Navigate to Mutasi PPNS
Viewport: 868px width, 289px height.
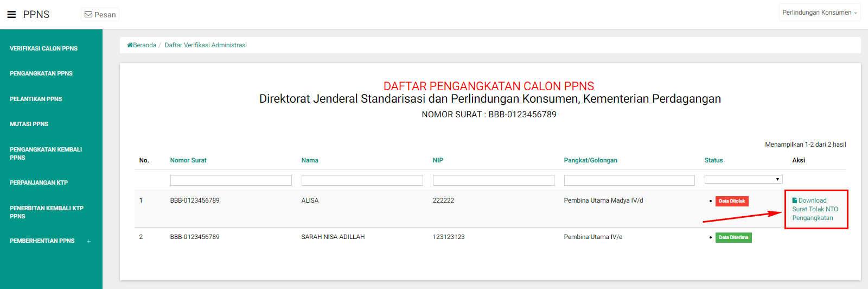click(29, 124)
